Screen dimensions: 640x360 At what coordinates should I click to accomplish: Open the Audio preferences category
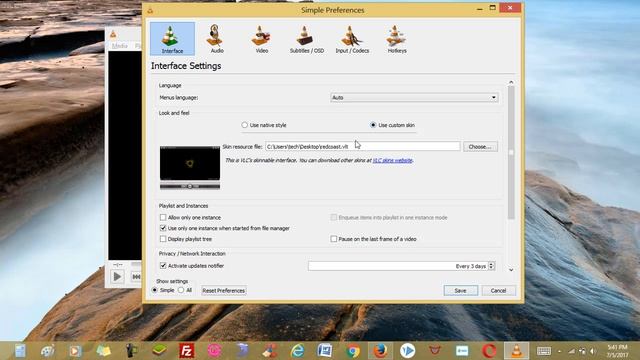[216, 39]
